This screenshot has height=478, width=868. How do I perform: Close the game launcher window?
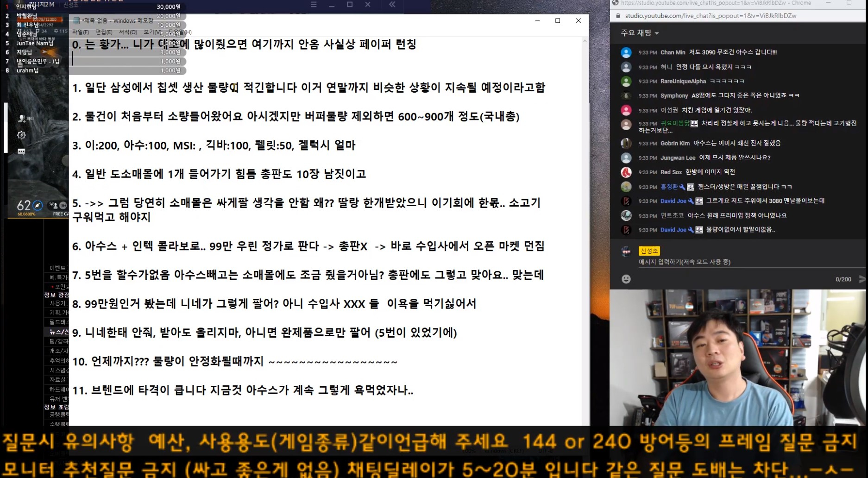[367, 4]
